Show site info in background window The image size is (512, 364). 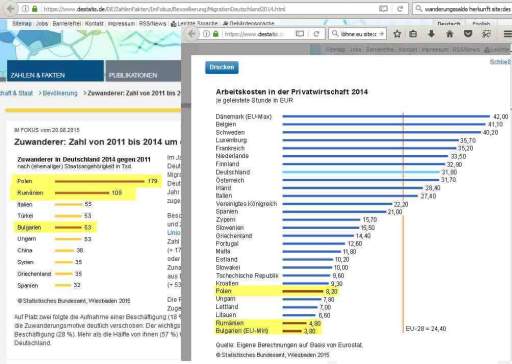(x=26, y=9)
